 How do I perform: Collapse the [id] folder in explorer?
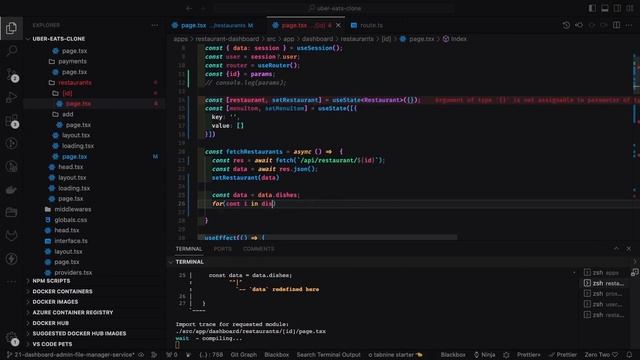(67, 93)
